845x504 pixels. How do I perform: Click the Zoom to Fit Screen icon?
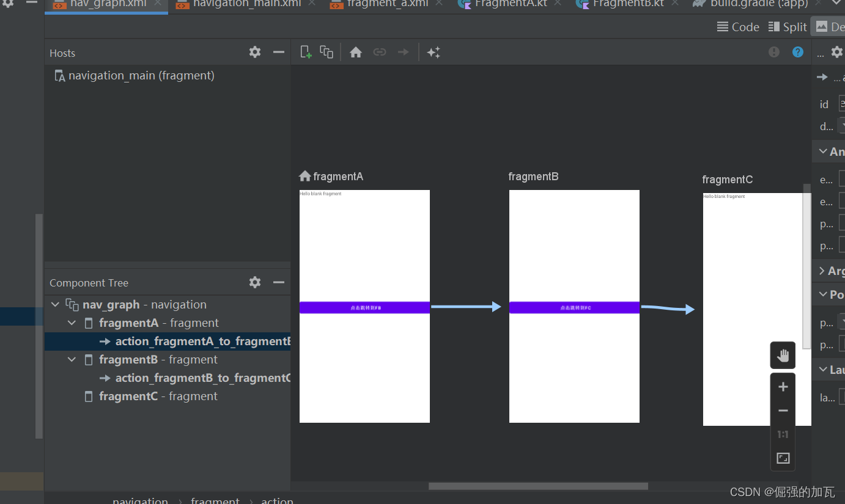783,458
